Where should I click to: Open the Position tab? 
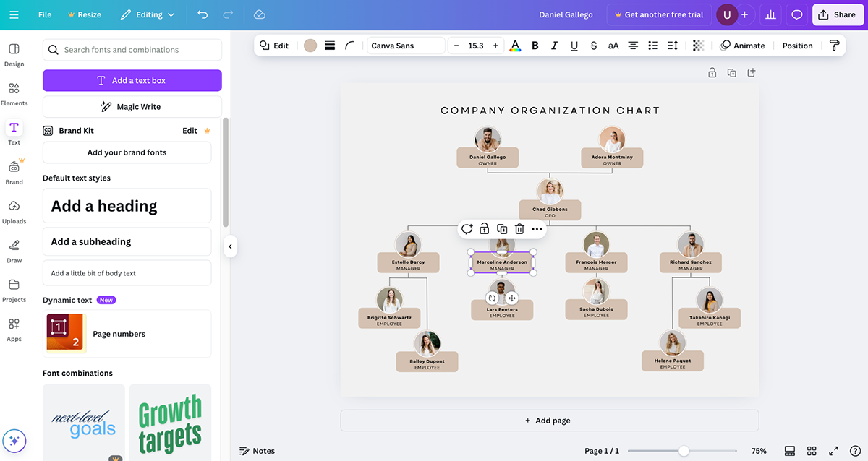pyautogui.click(x=797, y=46)
